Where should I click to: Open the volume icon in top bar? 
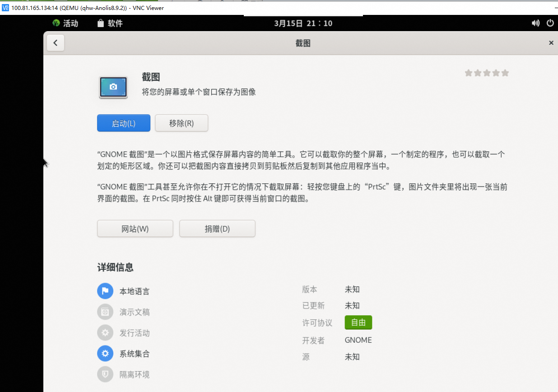536,23
